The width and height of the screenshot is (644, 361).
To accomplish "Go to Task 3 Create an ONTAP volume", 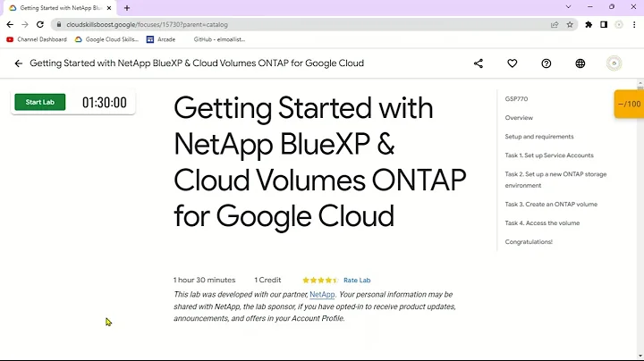I will (x=551, y=205).
